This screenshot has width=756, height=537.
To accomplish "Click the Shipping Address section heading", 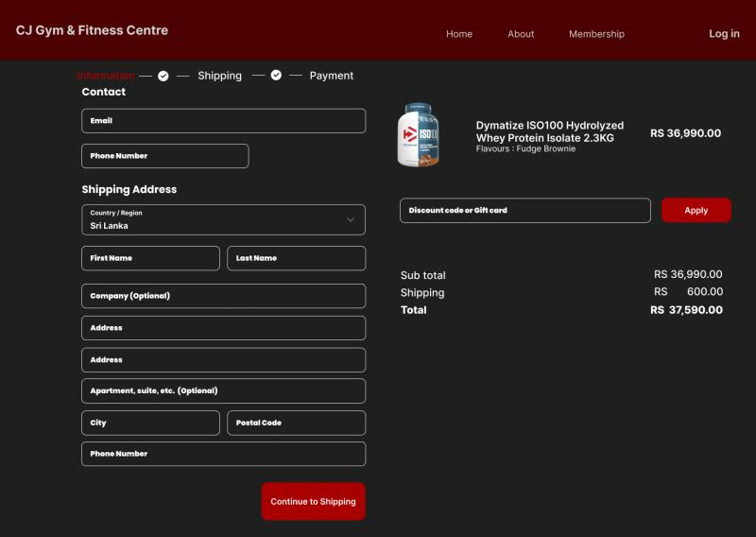I will coord(129,189).
